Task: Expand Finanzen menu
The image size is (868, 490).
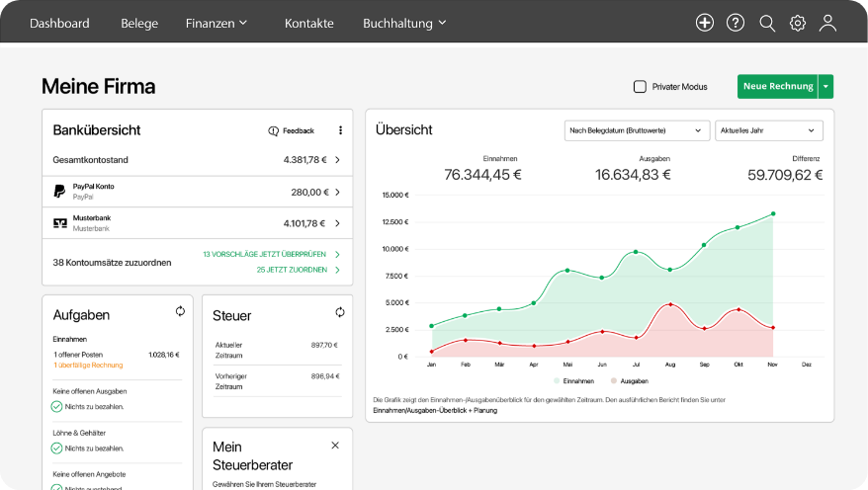Action: (x=216, y=24)
